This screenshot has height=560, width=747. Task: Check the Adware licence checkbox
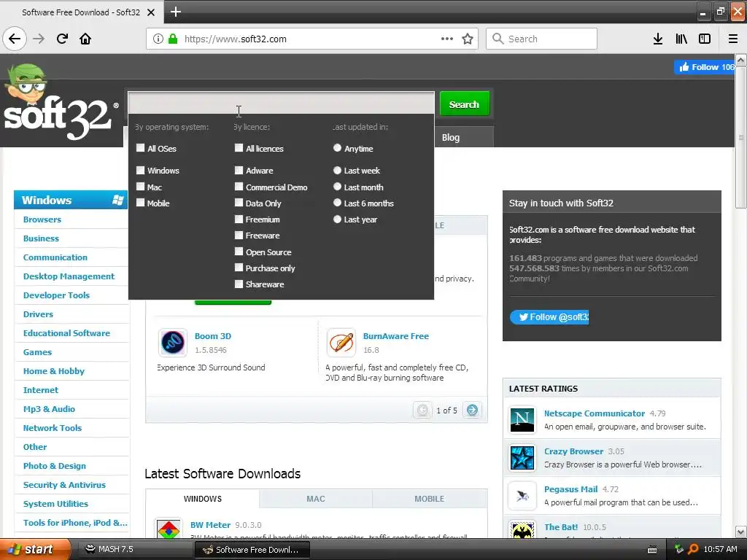coord(239,170)
